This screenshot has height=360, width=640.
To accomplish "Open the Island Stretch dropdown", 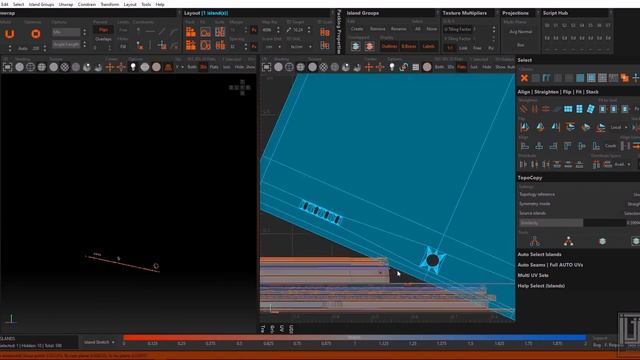I will point(100,342).
